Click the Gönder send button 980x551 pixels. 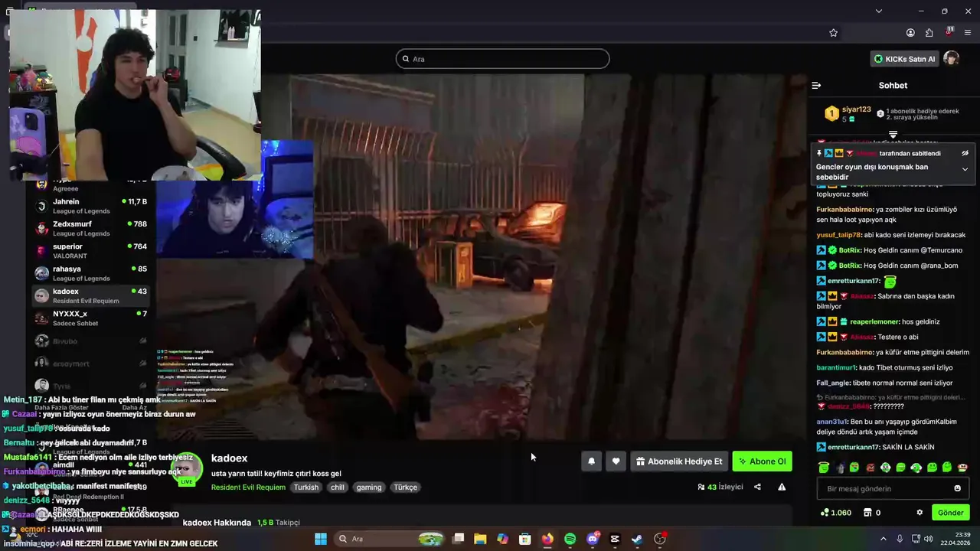[950, 513]
